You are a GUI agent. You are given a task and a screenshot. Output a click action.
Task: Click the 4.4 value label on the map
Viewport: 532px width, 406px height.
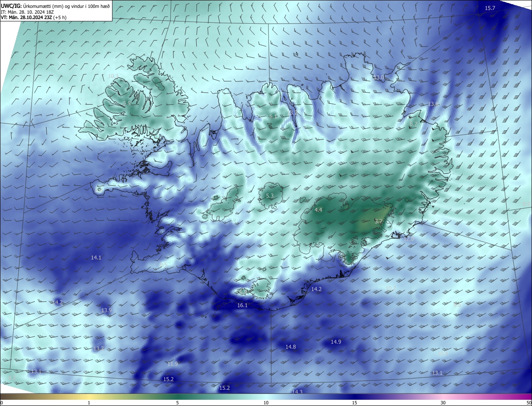coord(318,210)
